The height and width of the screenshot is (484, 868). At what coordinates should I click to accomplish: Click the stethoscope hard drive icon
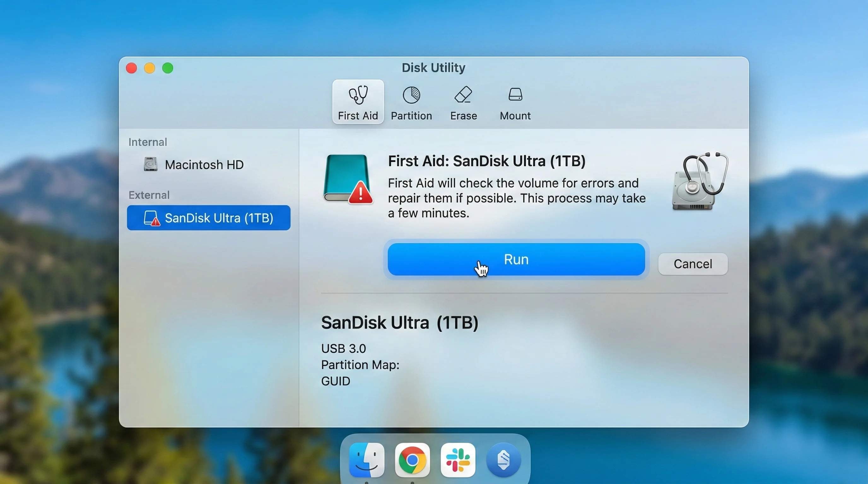coord(700,181)
